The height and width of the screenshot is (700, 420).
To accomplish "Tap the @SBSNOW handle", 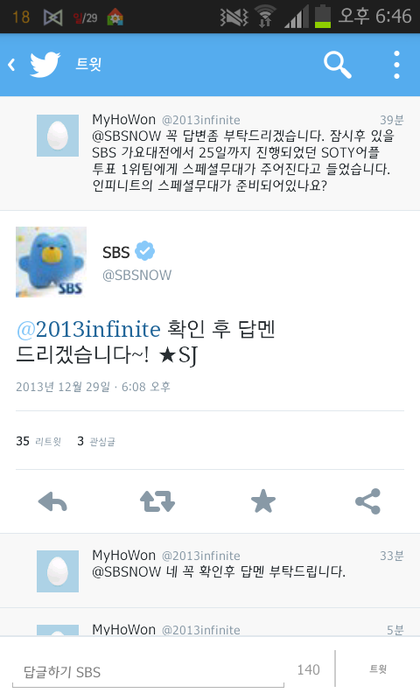I will [x=137, y=275].
